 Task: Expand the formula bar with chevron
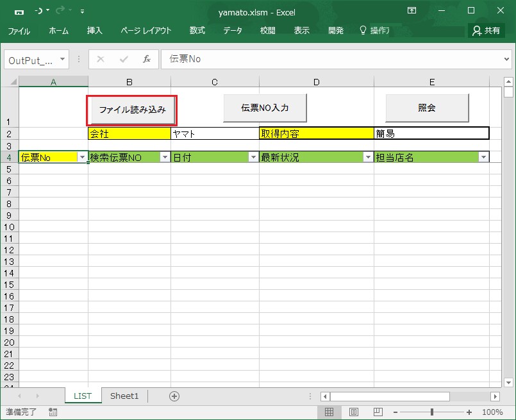pos(506,59)
